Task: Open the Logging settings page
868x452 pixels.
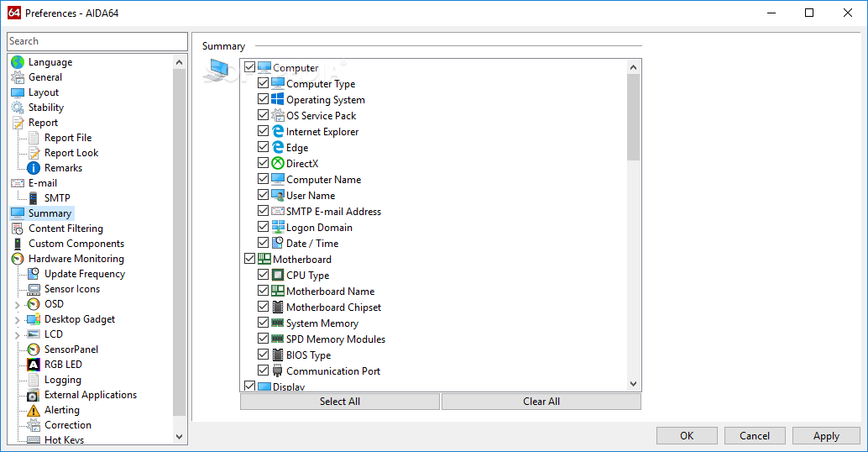Action: pyautogui.click(x=63, y=380)
